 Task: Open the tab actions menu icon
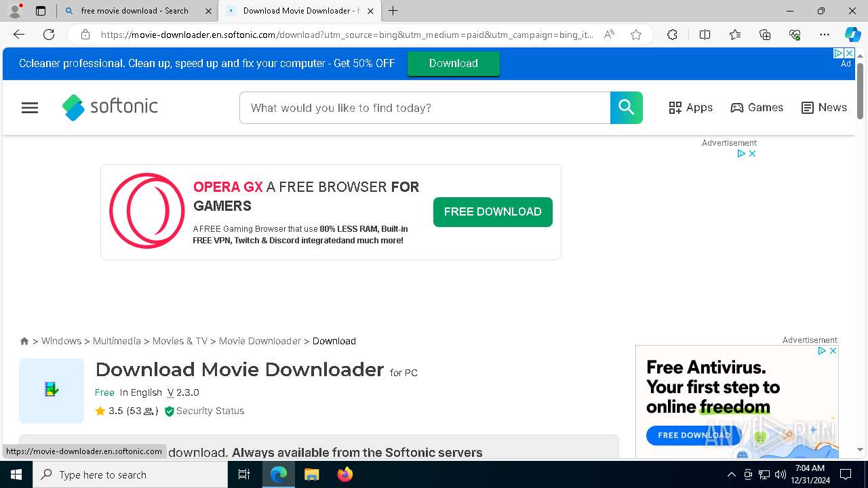click(x=41, y=11)
